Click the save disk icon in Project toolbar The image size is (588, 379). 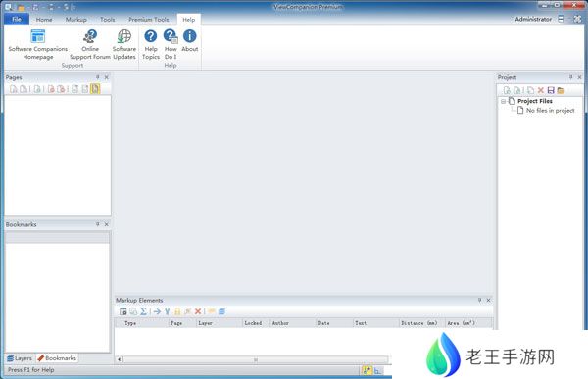[x=551, y=90]
